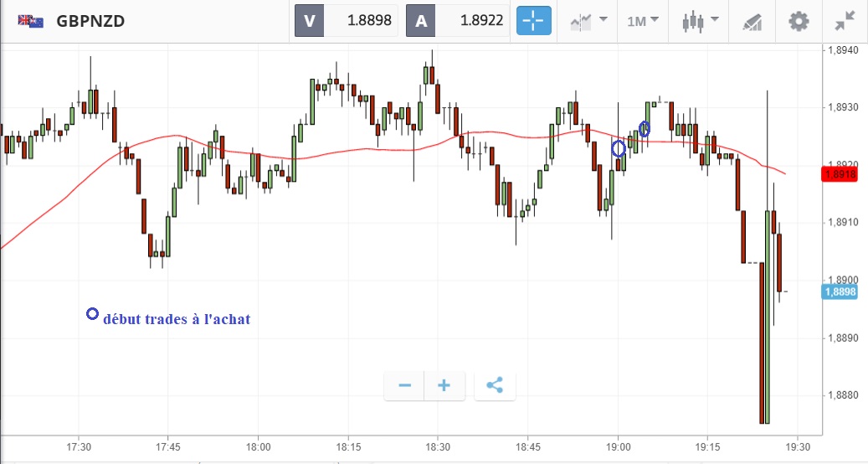The height and width of the screenshot is (464, 868).
Task: Expand the 1M timeframe dropdown
Action: click(x=643, y=21)
